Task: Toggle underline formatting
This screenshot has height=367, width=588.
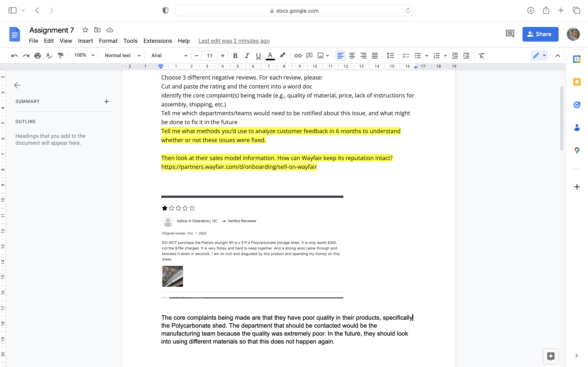Action: coord(258,56)
